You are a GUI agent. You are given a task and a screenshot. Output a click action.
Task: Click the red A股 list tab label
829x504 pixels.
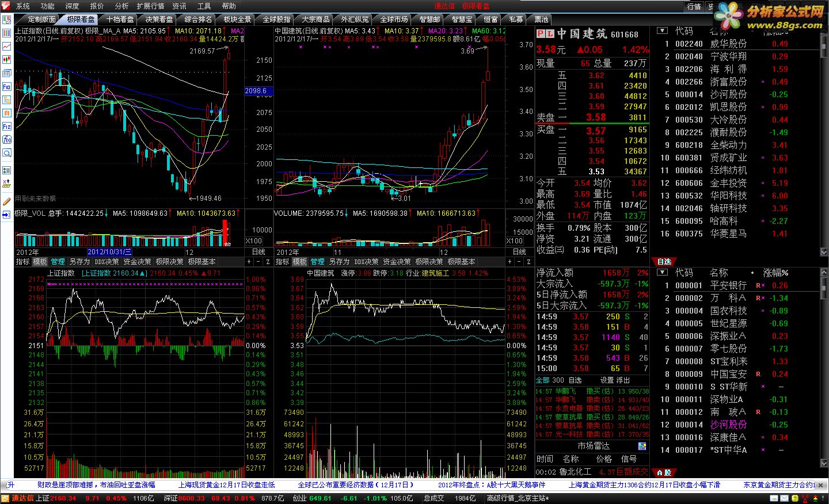(664, 473)
